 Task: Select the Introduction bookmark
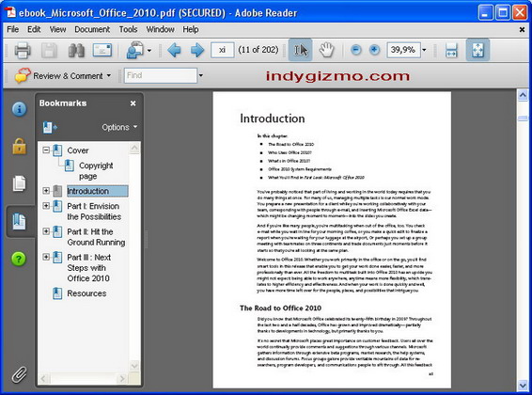pyautogui.click(x=98, y=191)
